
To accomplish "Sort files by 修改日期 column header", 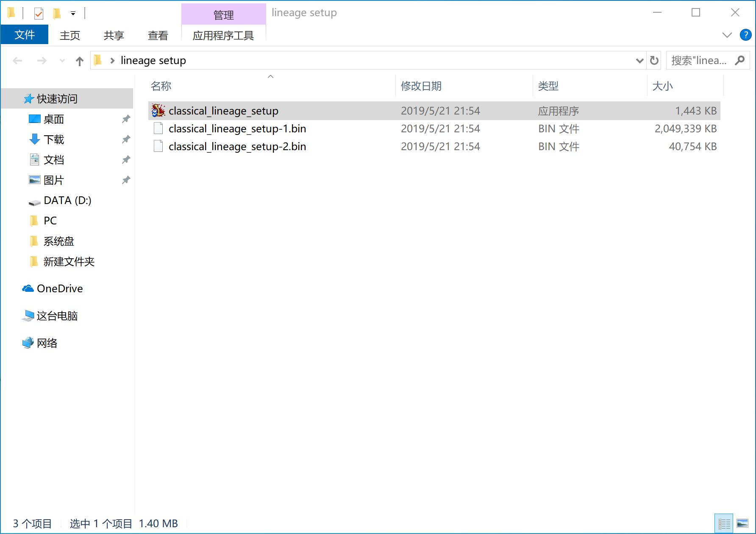I will coord(421,86).
